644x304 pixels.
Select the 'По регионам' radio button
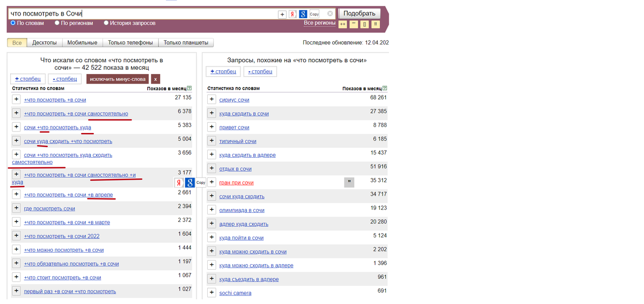(x=57, y=23)
